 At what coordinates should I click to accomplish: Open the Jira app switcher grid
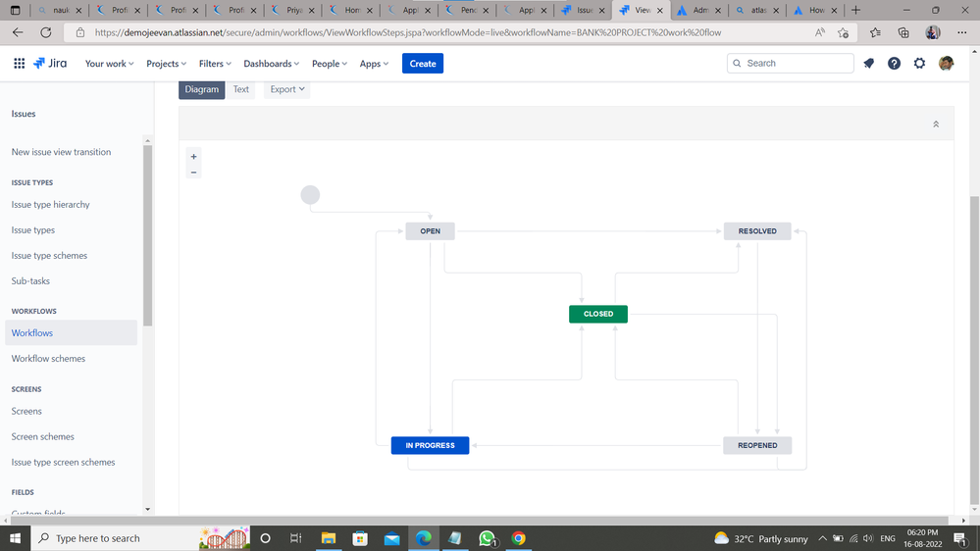coord(20,63)
